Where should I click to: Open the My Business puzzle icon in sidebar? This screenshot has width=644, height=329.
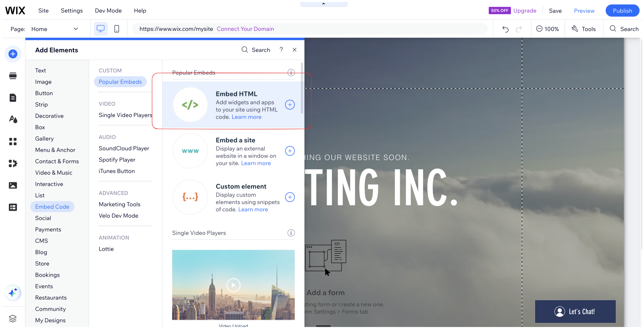[13, 163]
